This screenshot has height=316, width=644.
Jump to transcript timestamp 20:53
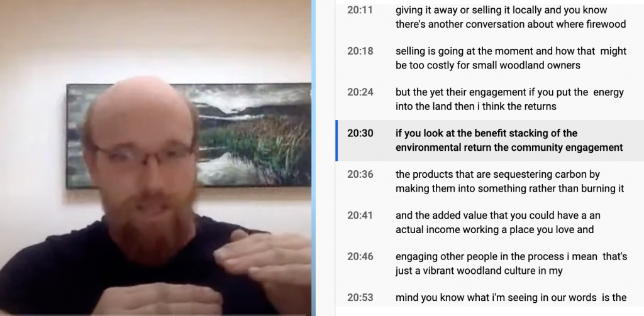(x=360, y=297)
